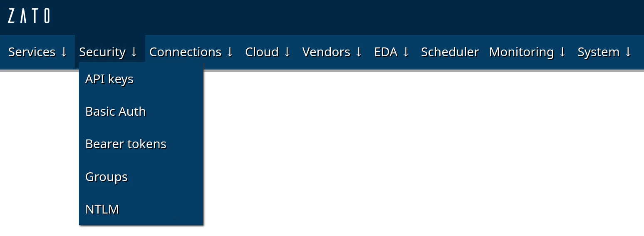Click the arrow icon next to Connections
The height and width of the screenshot is (236, 644).
click(230, 52)
